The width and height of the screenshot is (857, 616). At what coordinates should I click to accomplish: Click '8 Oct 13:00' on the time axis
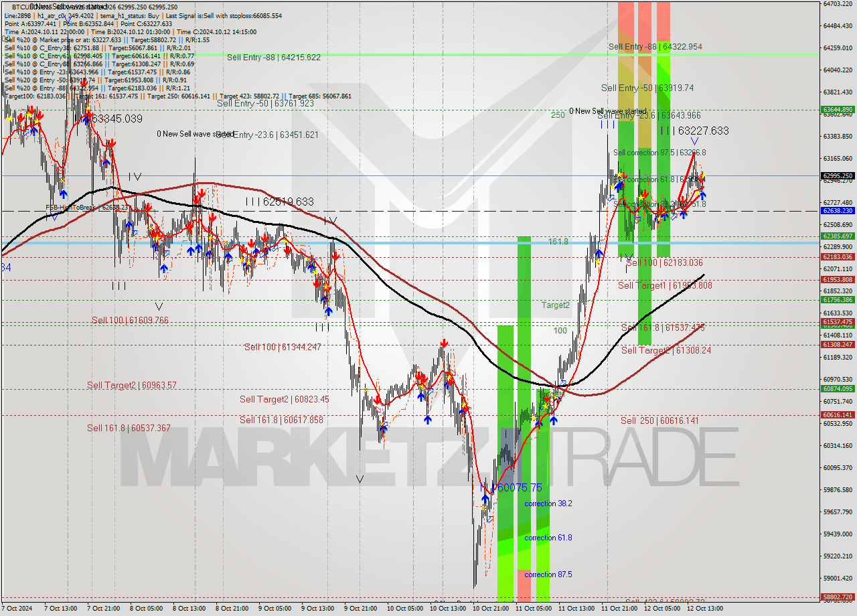click(189, 609)
